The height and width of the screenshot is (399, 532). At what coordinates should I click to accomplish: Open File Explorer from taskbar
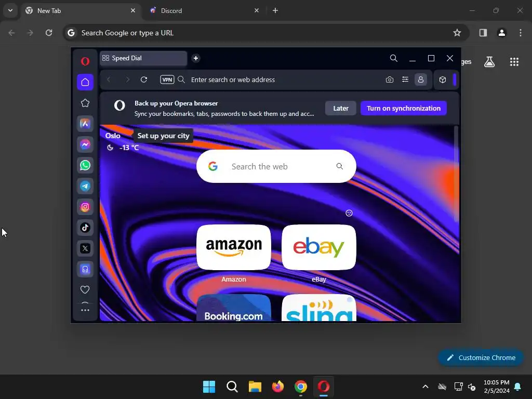point(255,387)
